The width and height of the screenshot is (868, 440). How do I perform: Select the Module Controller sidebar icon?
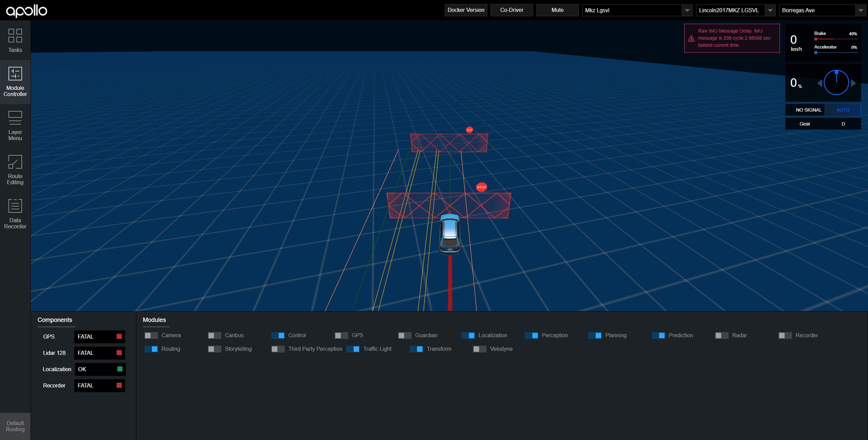(x=15, y=81)
